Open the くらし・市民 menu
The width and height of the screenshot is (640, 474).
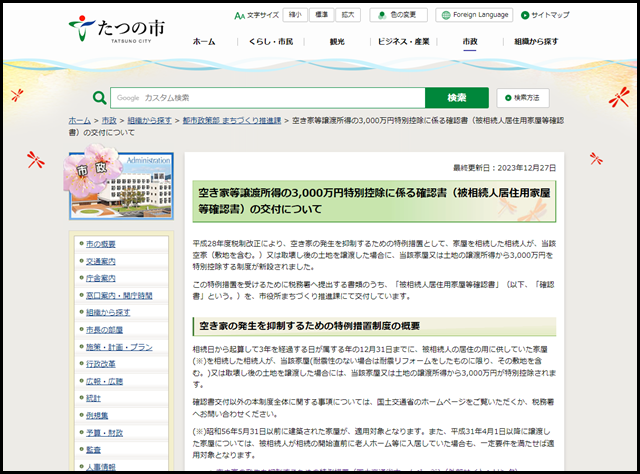tap(271, 41)
